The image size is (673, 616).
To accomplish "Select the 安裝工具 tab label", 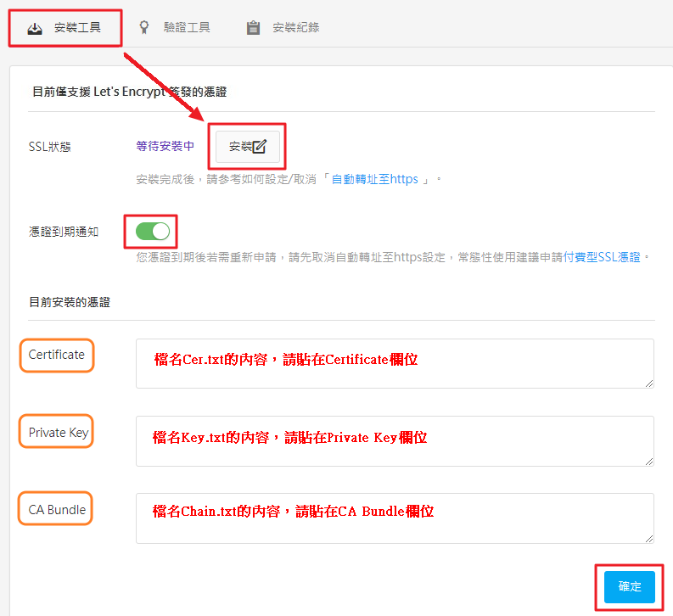I will [77, 28].
